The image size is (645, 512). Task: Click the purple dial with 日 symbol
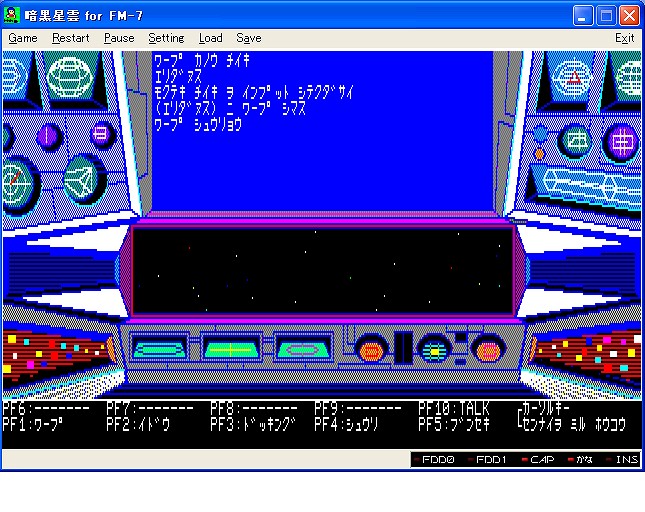[x=102, y=134]
